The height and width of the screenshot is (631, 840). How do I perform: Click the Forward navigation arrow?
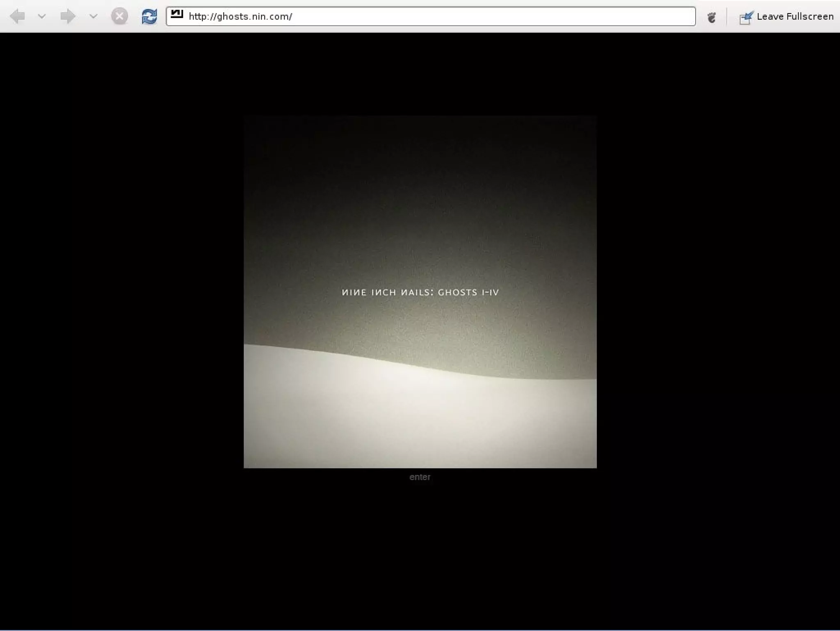pos(68,16)
